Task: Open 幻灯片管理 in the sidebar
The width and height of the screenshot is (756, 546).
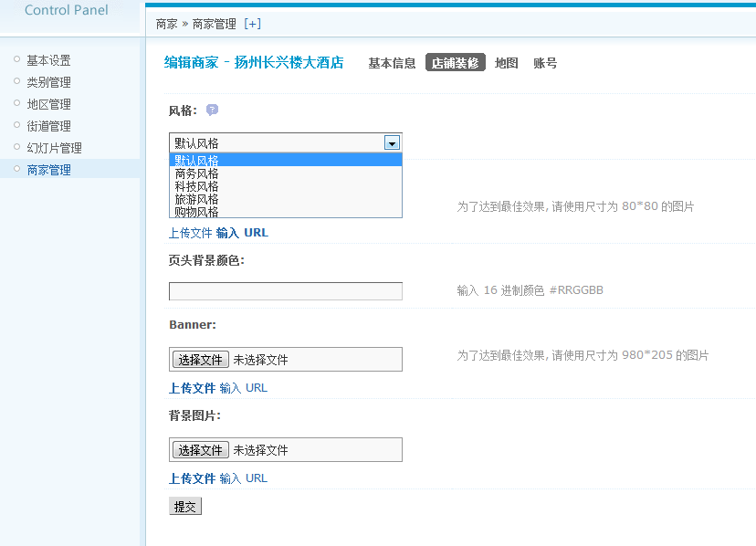Action: [54, 148]
